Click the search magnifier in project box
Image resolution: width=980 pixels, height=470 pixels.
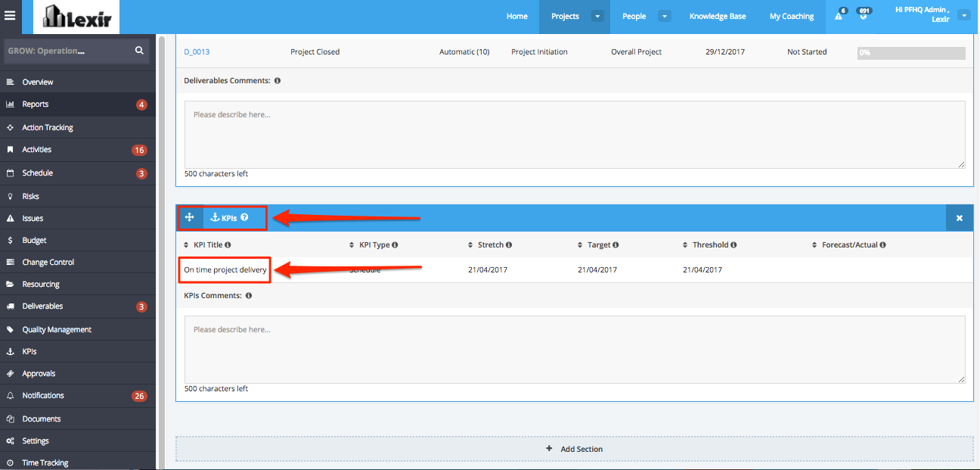pyautogui.click(x=139, y=51)
